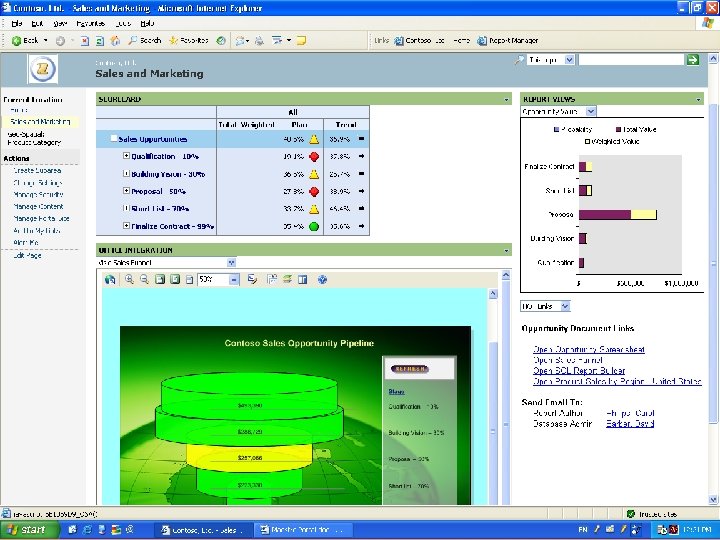720x540 pixels.
Task: Click the Contoso logo at page top
Action: click(43, 69)
